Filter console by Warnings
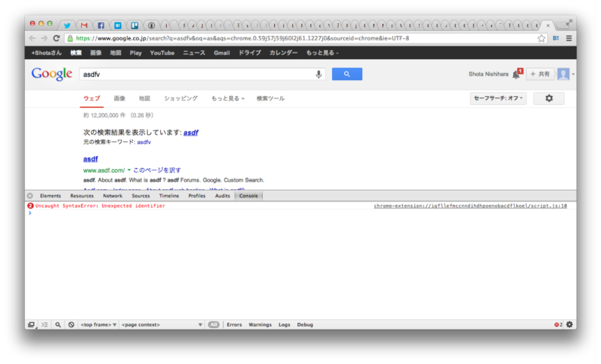This screenshot has width=601, height=364. (260, 324)
